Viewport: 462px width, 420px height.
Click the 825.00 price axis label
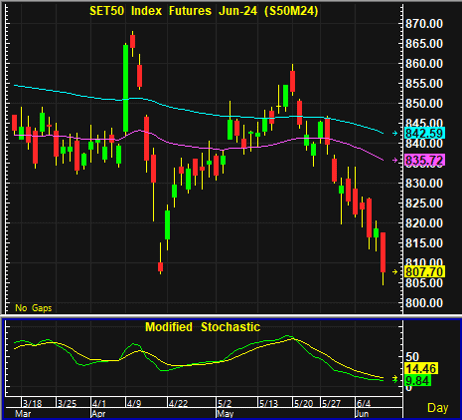[424, 203]
